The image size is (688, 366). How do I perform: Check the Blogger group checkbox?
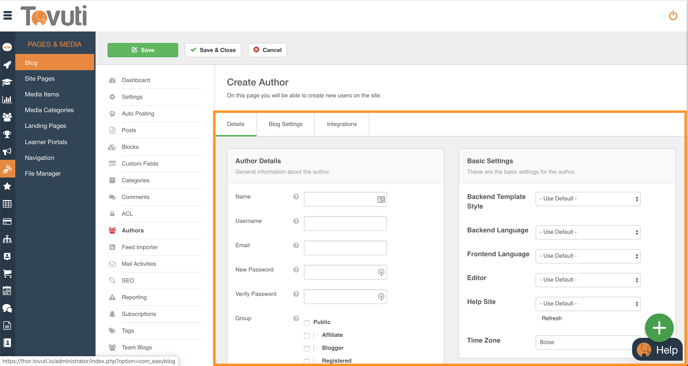[x=307, y=349]
